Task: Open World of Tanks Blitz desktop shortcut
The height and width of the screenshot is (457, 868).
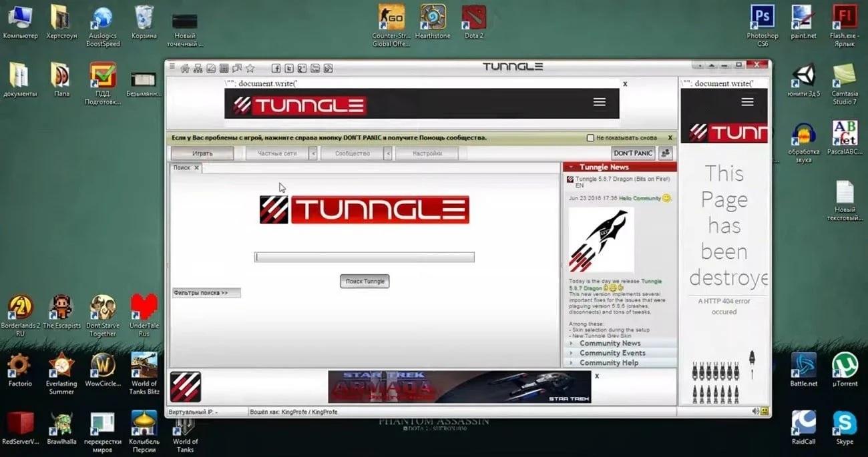Action: tap(144, 374)
